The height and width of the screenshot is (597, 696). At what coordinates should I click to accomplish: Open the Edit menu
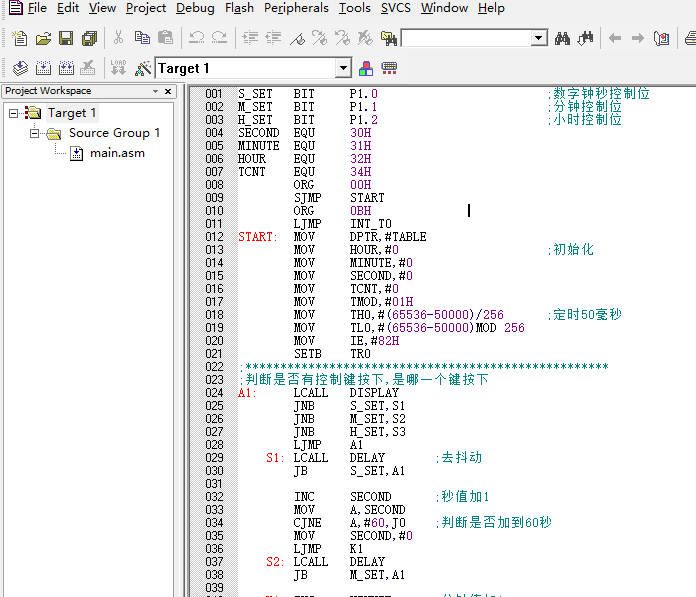point(68,8)
